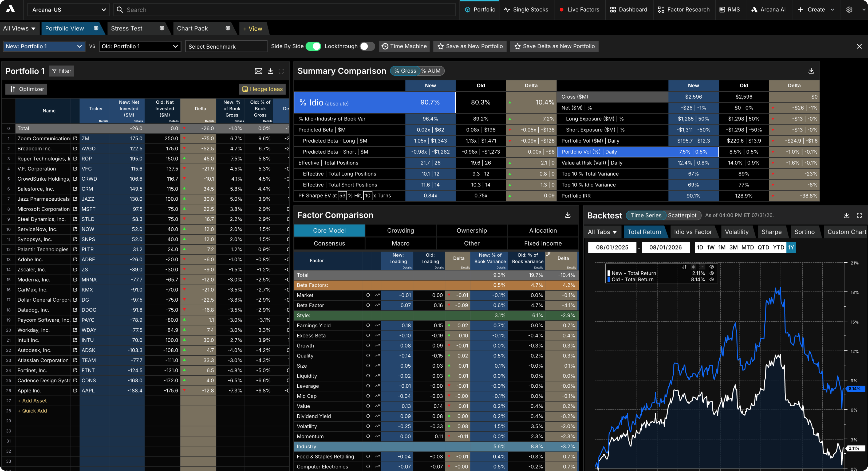This screenshot has width=868, height=471.
Task: Download the Factor Comparison data
Action: pos(568,215)
